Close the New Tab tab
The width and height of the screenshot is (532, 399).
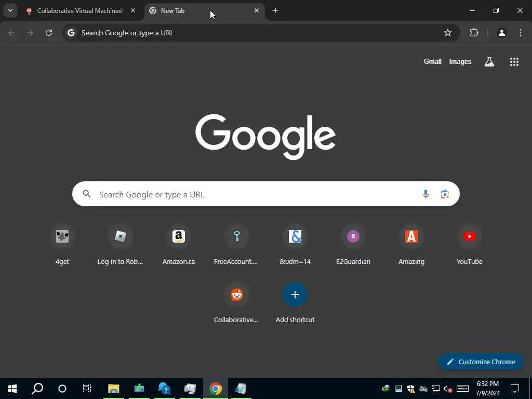(x=257, y=10)
